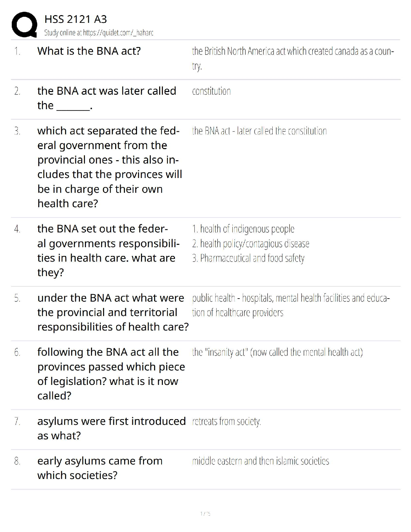Image resolution: width=411 pixels, height=532 pixels.
Task: Select answer 'the BNA act - later called the constitution'
Action: pos(259,131)
